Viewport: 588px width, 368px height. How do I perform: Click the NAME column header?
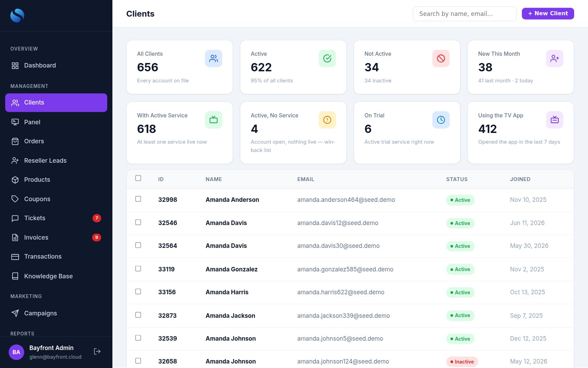(x=214, y=179)
